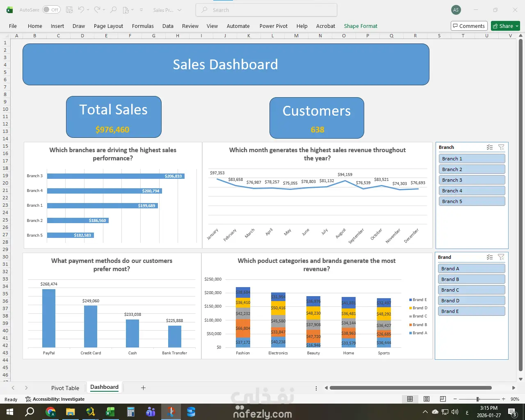Clear filter on Brand slicer
The image size is (525, 420).
pyautogui.click(x=501, y=257)
